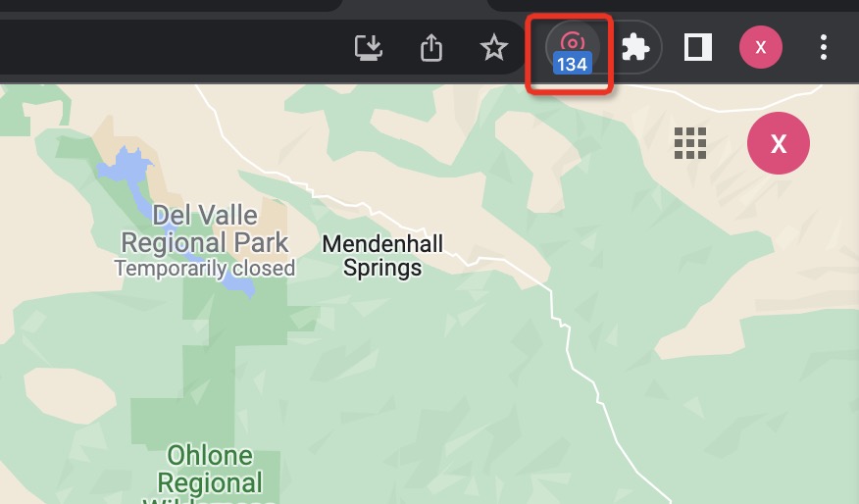Screen dimensions: 859x504
Task: Click the beige oval clearing west of Ohlone
Action: [69, 395]
